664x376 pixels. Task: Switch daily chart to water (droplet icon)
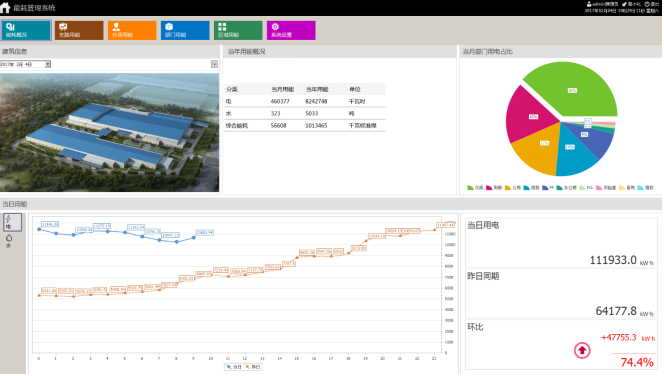[x=9, y=241]
